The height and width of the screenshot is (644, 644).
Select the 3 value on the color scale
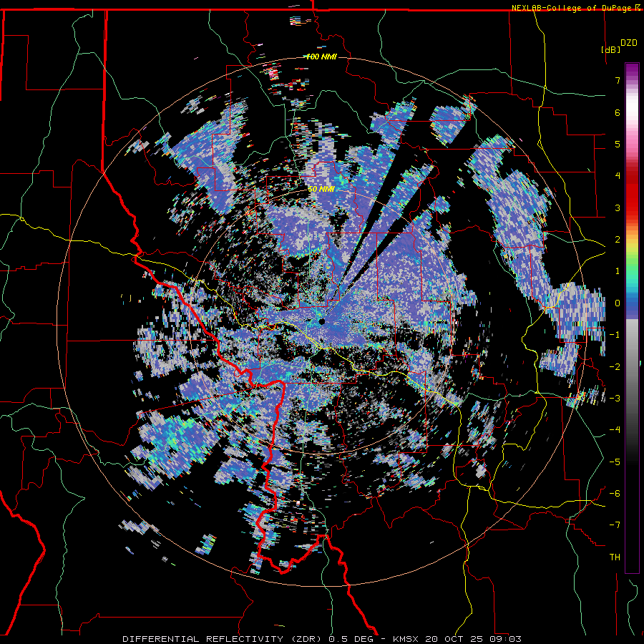click(x=618, y=208)
